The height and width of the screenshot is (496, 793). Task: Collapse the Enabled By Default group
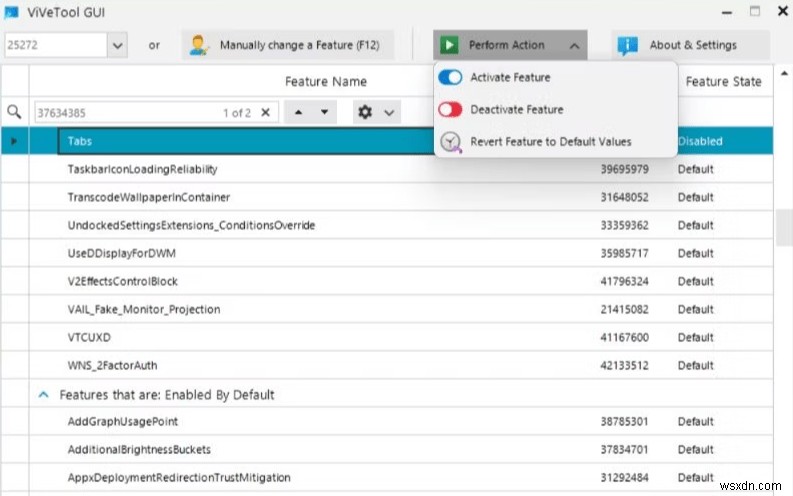tap(43, 394)
